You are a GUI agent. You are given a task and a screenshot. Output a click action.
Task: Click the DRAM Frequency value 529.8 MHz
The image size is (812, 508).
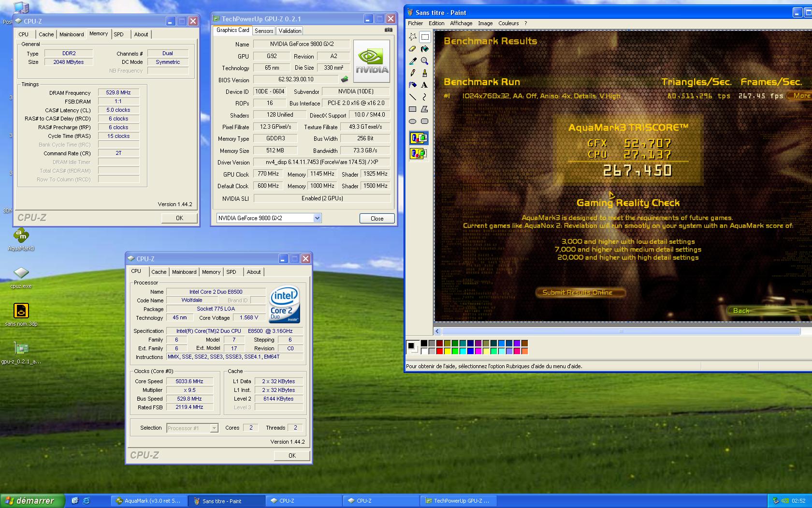coord(118,92)
